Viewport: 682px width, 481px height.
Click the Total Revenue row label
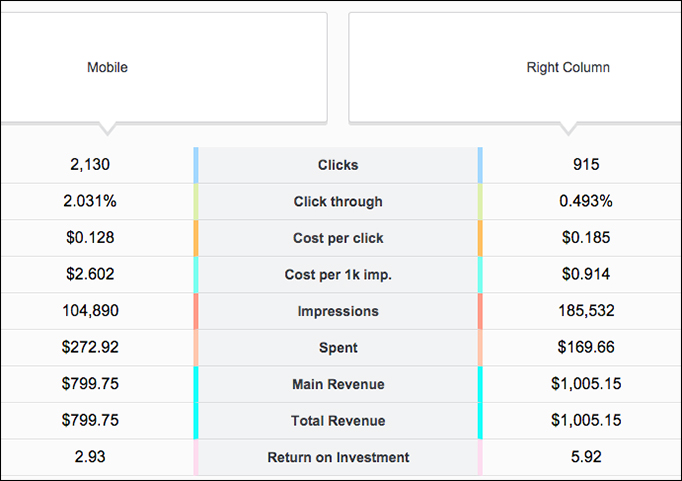[x=338, y=421]
